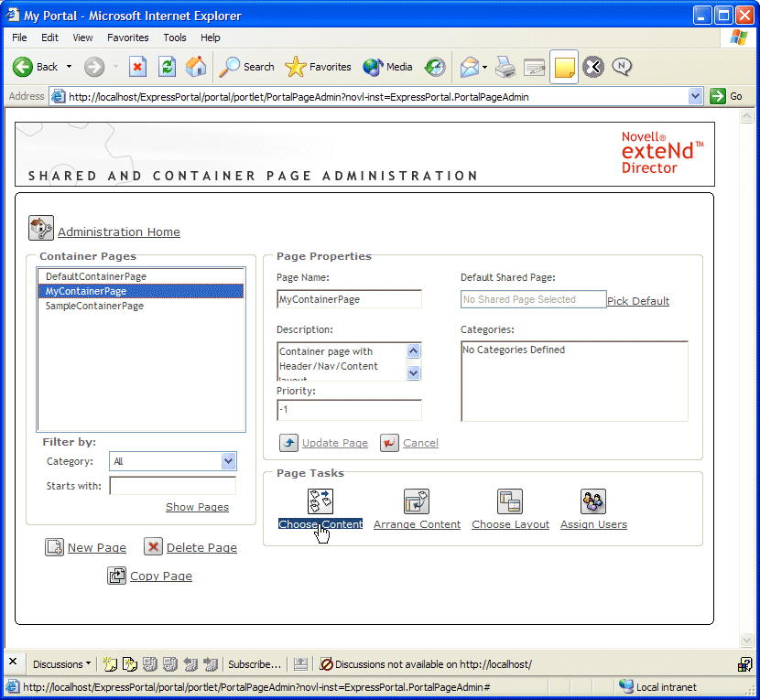This screenshot has height=700, width=760.
Task: Open the Favorites menu
Action: [x=127, y=38]
